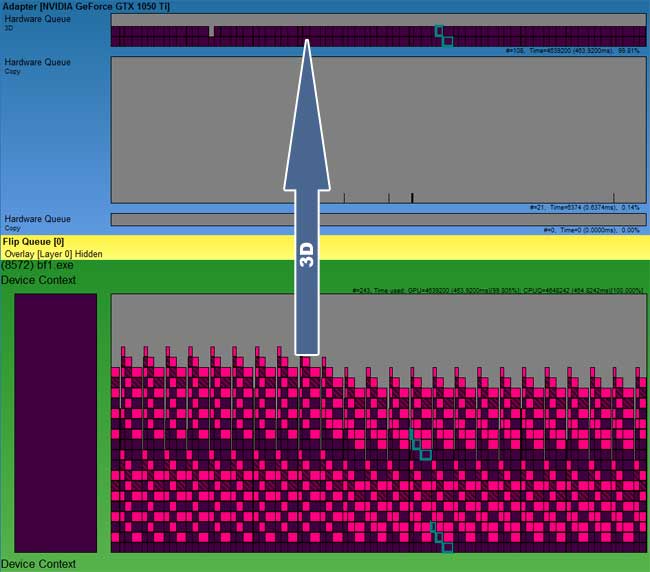Select the lowest Hardware Queue Copy label

coord(37,220)
